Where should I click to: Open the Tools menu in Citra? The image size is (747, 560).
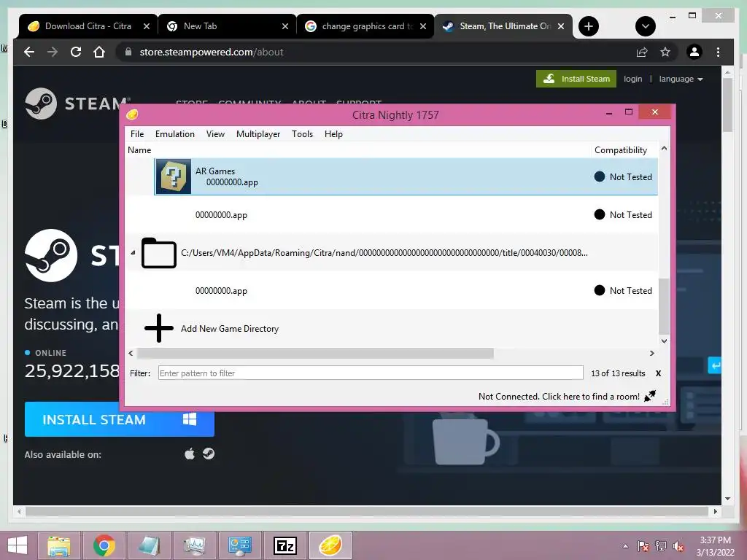(x=302, y=134)
